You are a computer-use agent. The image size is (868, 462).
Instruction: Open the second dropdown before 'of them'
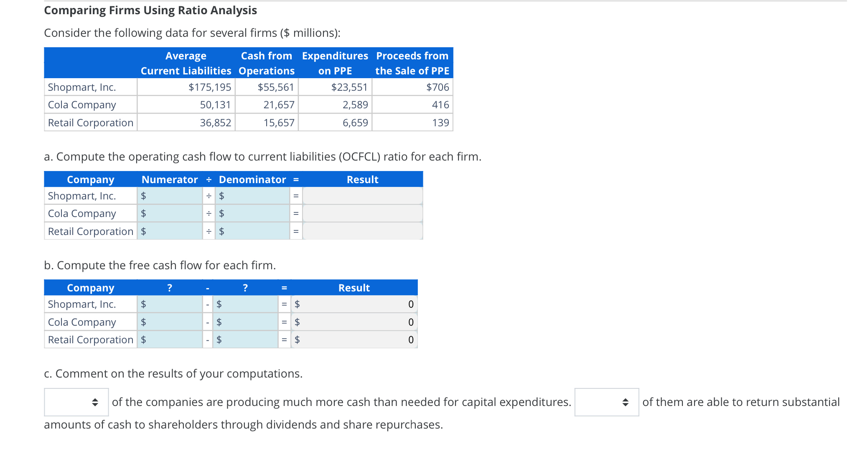pos(606,402)
